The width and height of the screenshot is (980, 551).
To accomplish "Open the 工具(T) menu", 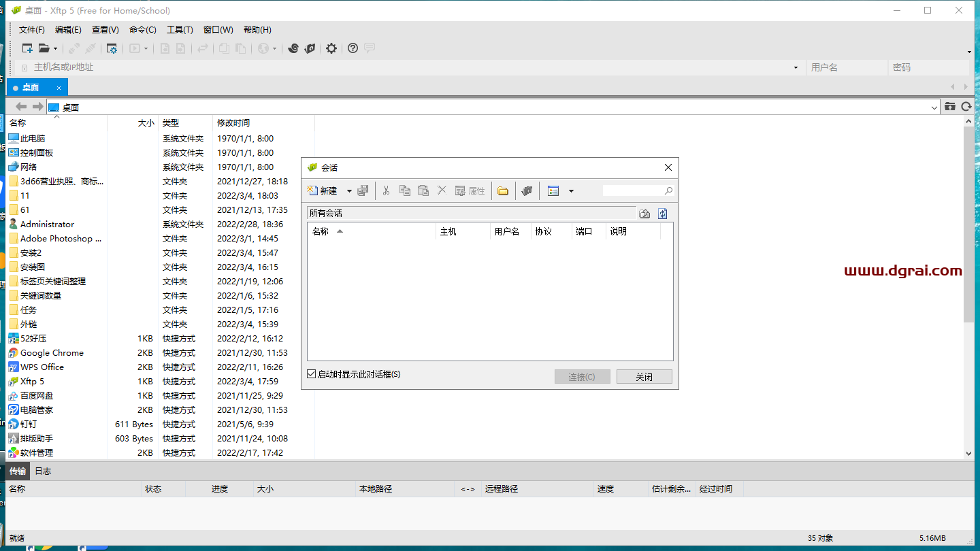I will tap(180, 30).
